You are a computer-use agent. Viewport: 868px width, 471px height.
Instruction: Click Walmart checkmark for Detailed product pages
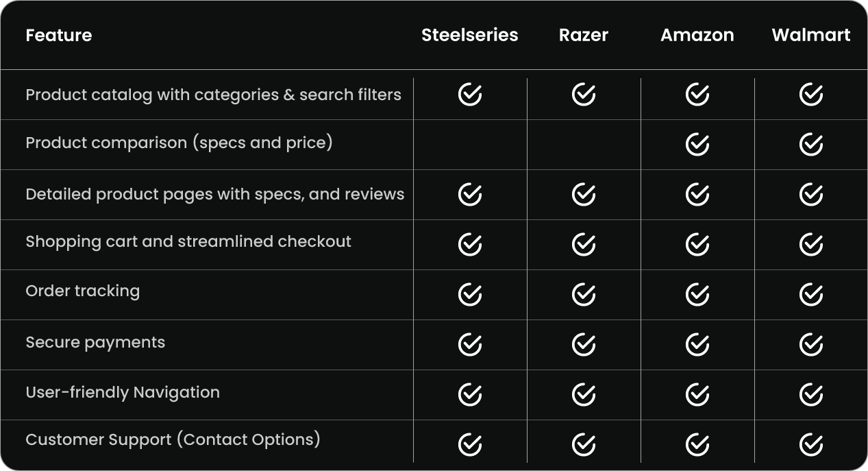coord(811,194)
